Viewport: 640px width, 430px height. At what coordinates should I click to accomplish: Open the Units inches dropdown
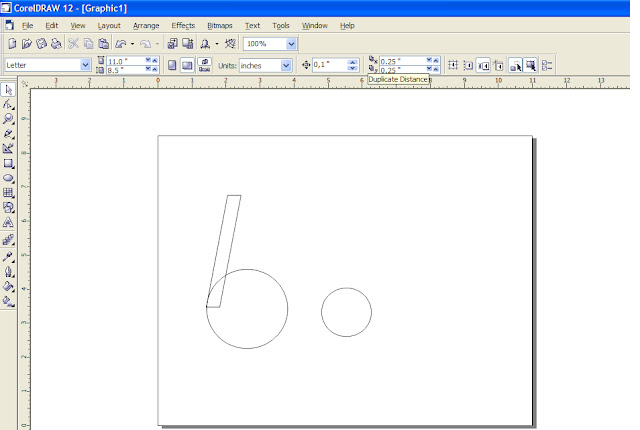(286, 65)
